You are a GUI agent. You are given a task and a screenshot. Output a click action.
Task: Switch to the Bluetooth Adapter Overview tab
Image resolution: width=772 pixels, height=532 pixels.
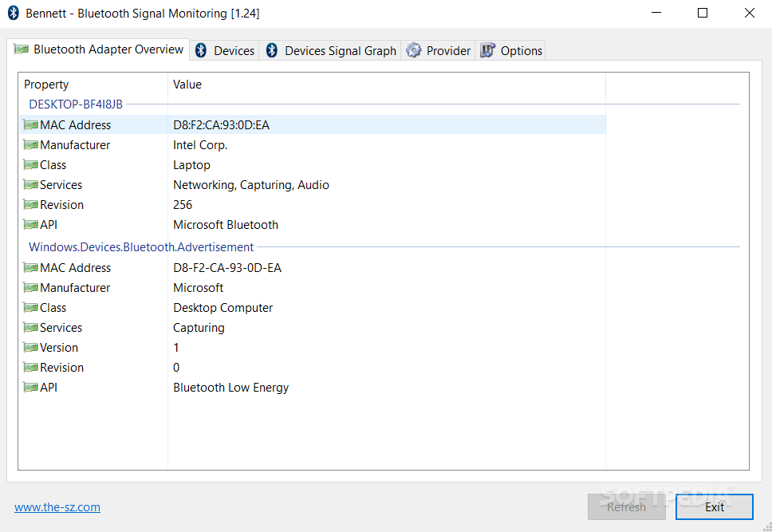(98, 49)
